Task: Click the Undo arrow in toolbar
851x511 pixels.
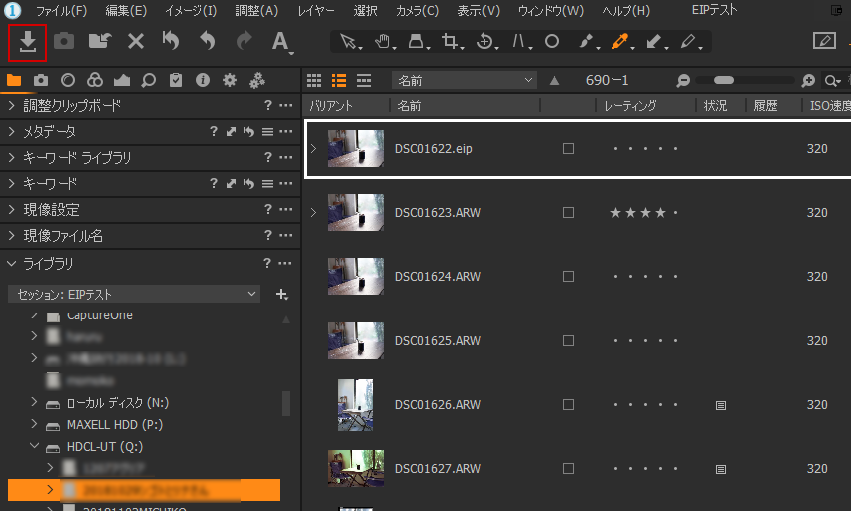Action: pyautogui.click(x=208, y=41)
